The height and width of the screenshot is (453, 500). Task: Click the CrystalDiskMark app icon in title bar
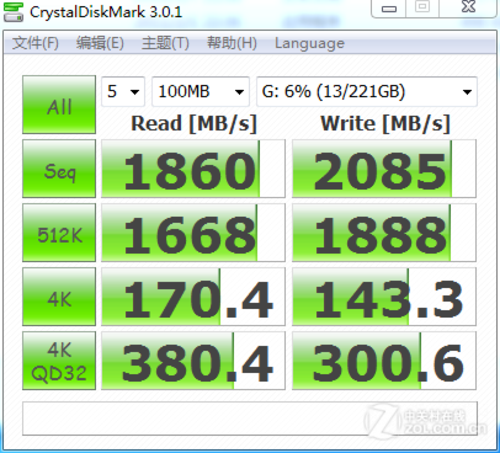13,12
